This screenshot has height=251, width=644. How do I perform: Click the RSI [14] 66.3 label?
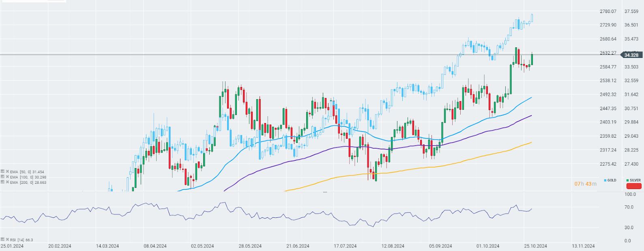pos(21,240)
